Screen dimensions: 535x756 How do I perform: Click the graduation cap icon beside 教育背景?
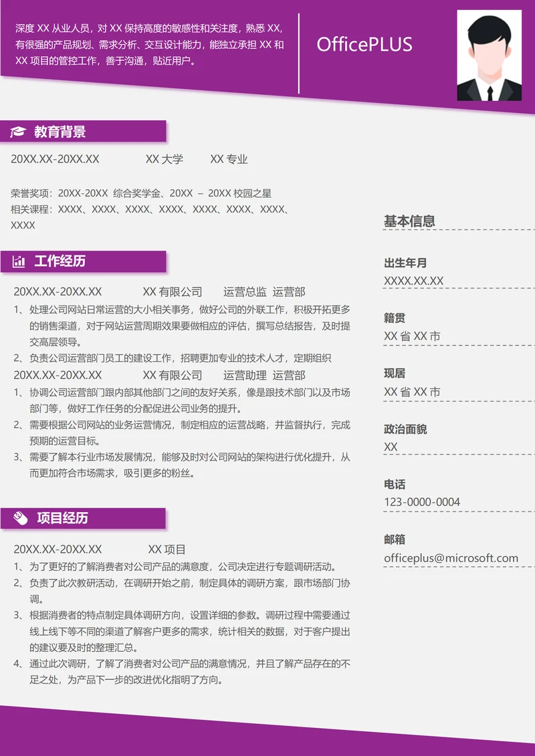pyautogui.click(x=18, y=132)
